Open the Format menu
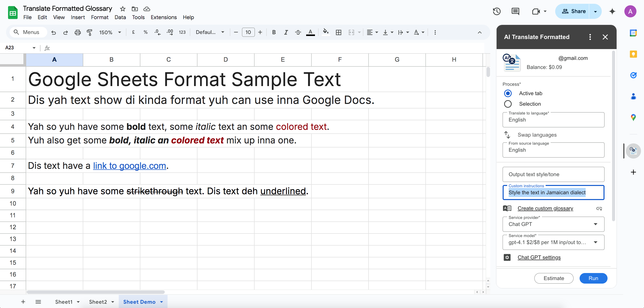This screenshot has width=644, height=308. (100, 17)
